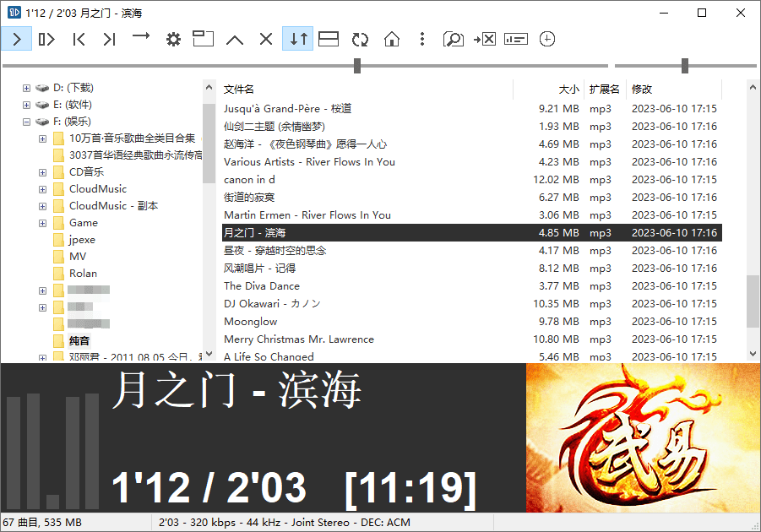Viewport: 761px width, 532px height.
Task: Select Martin Ermen - River Flows In You
Action: coord(472,215)
